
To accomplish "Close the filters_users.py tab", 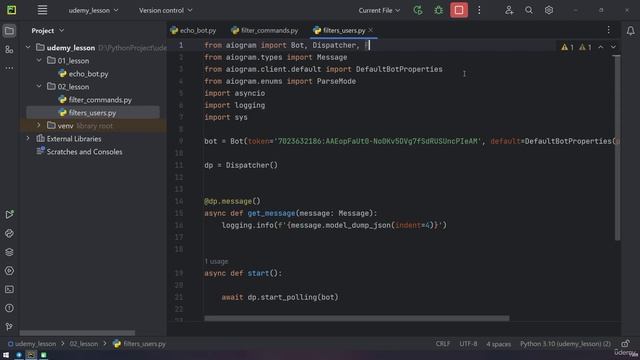I will click(x=371, y=30).
